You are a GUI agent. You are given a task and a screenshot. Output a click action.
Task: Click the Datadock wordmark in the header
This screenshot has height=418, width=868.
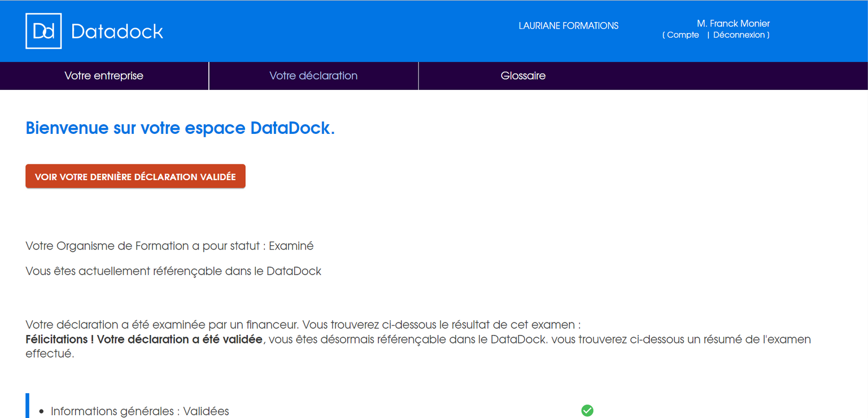point(117,31)
